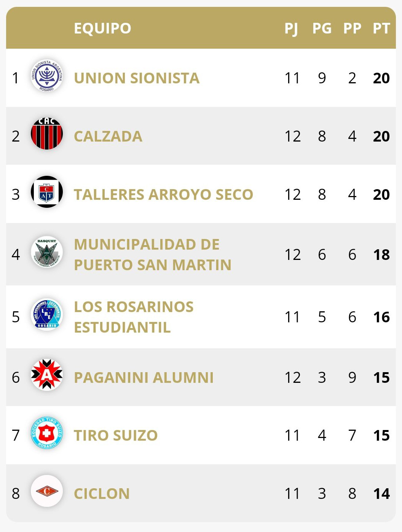Select the PG wins column header
The width and height of the screenshot is (402, 532).
322,28
